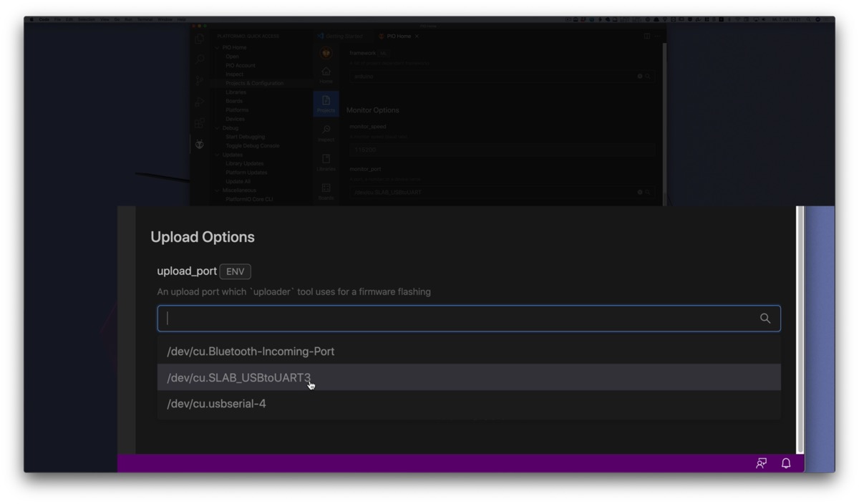Open Boards in the PIO Home navigation strip
This screenshot has height=504, width=859.
coord(326,191)
